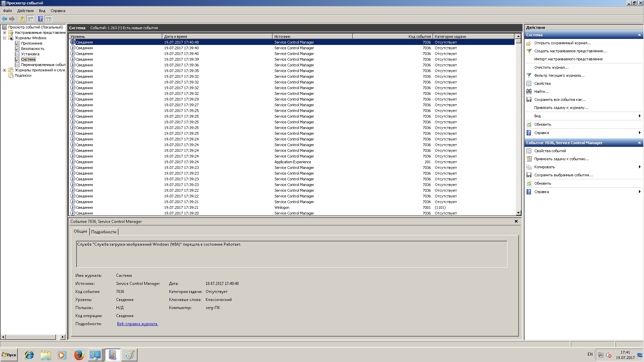Toggle the action pane toolbar icon
This screenshot has width=644, height=362.
tap(49, 19)
